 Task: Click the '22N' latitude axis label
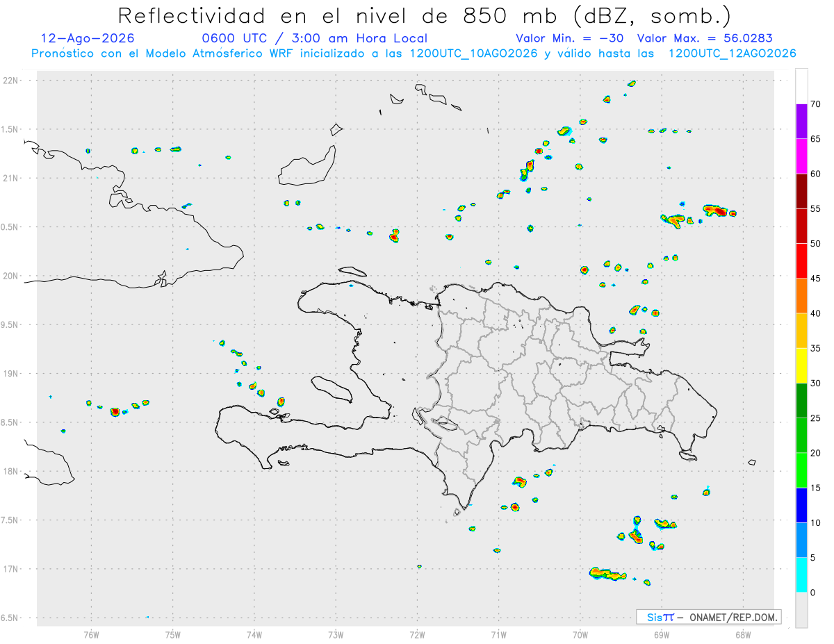pos(12,81)
